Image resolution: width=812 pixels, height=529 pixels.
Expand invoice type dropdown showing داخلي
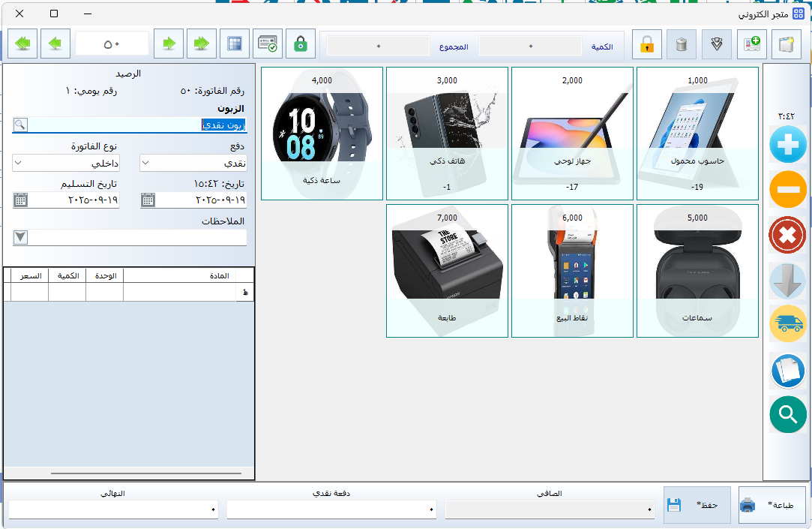(66, 163)
